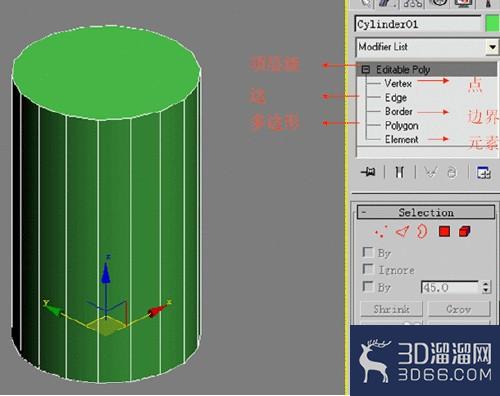Screen dimensions: 500x396
Task: Toggle Show End Result icon
Action: [399, 172]
